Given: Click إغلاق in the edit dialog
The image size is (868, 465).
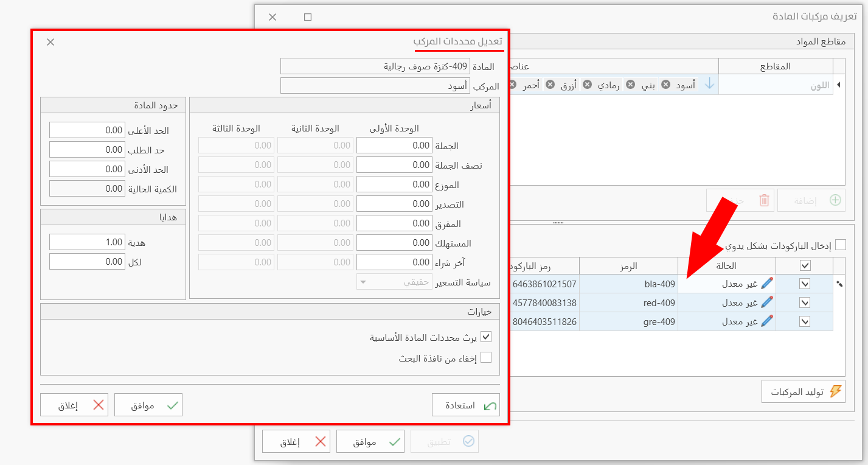Looking at the screenshot, I should 74,405.
